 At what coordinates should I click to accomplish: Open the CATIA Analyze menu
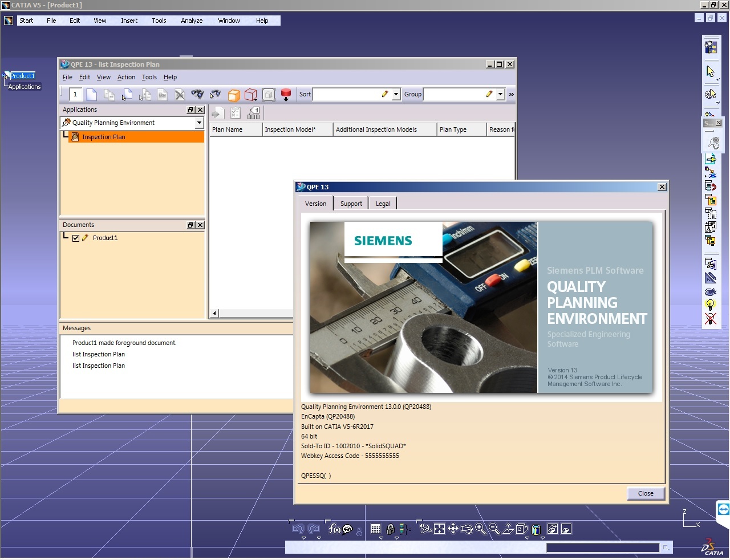[x=192, y=21]
